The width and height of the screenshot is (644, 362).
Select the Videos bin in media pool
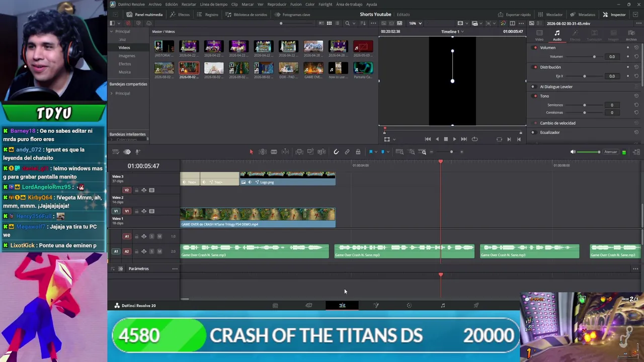point(124,48)
